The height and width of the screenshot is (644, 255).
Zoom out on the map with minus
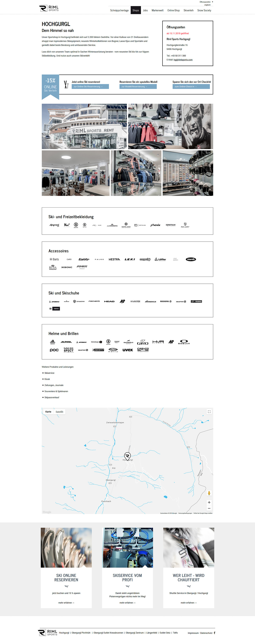pos(209,508)
